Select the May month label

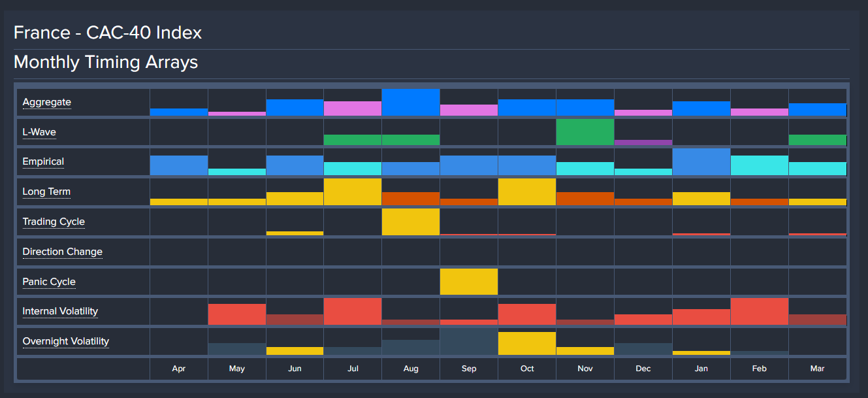(x=237, y=369)
